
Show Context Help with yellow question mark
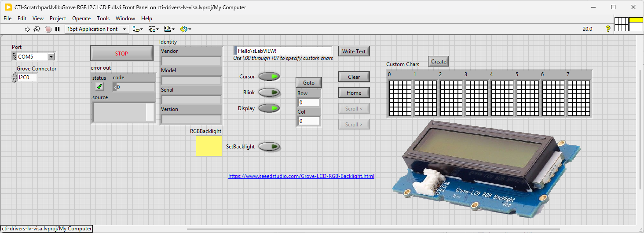click(x=608, y=29)
